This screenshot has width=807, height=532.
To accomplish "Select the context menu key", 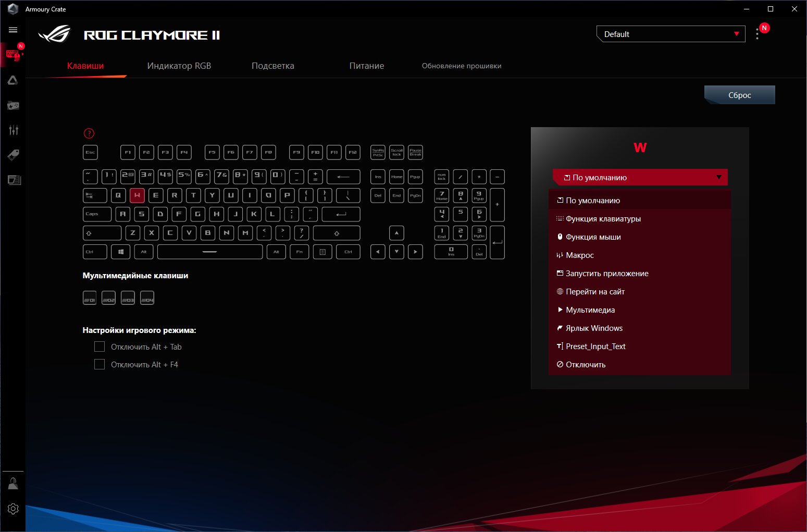I will click(322, 252).
